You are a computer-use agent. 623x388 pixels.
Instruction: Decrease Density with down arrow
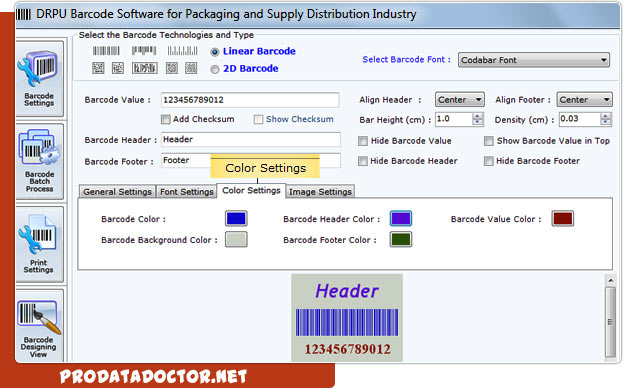[x=606, y=122]
